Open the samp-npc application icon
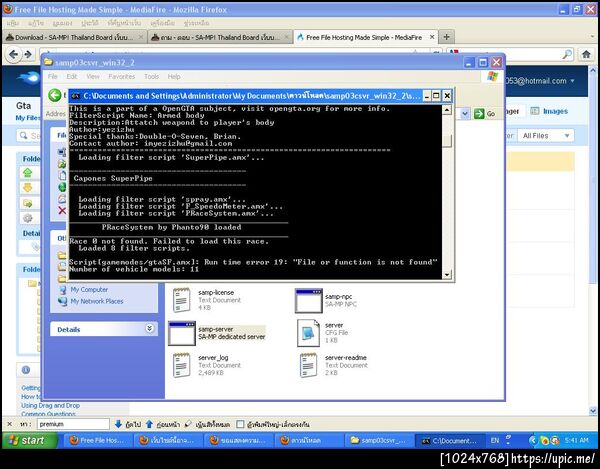600x469 pixels. (x=308, y=300)
